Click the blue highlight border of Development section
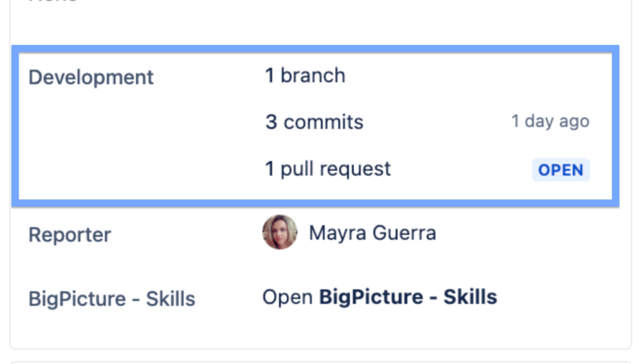This screenshot has width=640, height=364. [315, 49]
